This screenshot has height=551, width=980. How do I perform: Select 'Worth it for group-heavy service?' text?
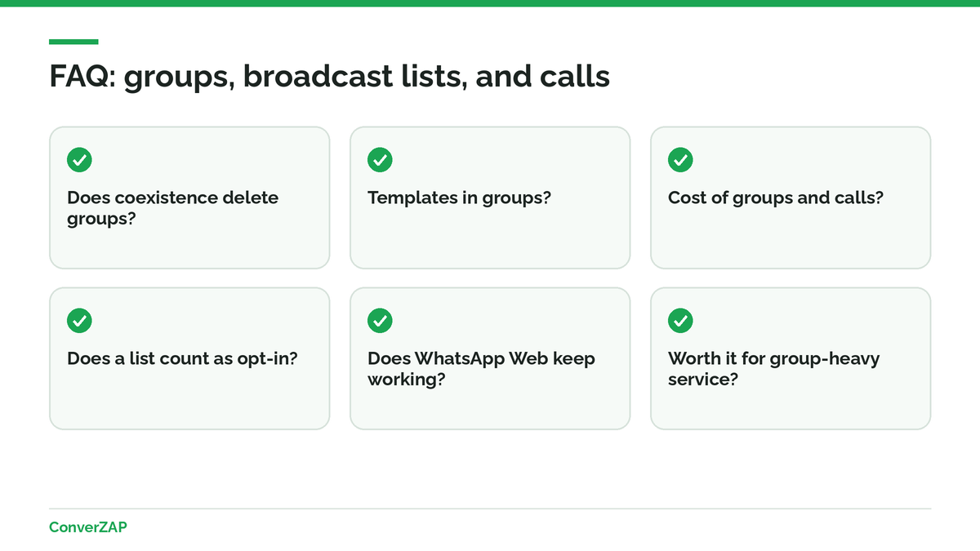(x=774, y=369)
